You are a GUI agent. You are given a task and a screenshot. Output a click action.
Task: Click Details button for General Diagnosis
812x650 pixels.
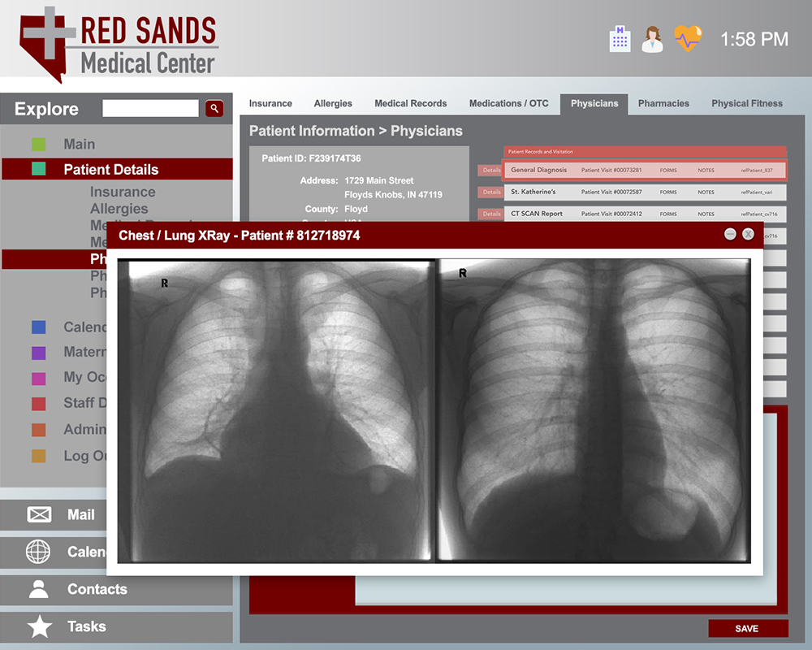pos(491,171)
